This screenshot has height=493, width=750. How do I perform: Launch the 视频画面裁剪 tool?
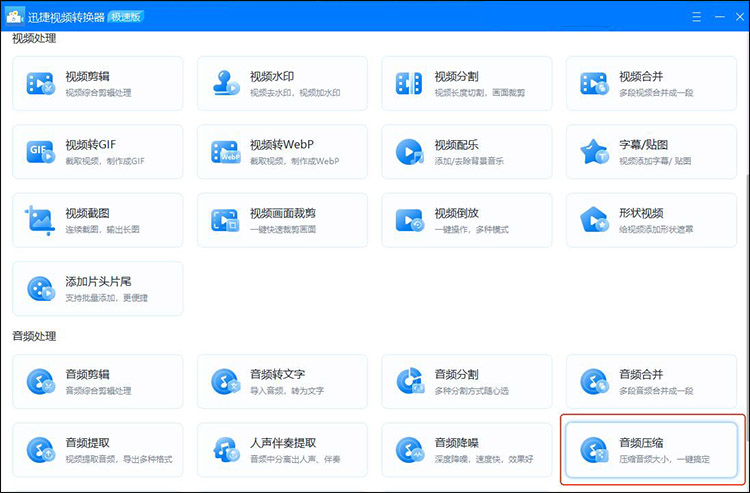click(x=282, y=220)
